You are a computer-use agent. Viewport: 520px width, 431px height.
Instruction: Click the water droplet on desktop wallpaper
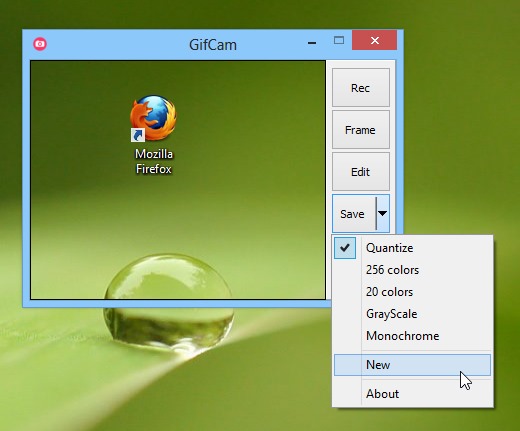point(168,302)
